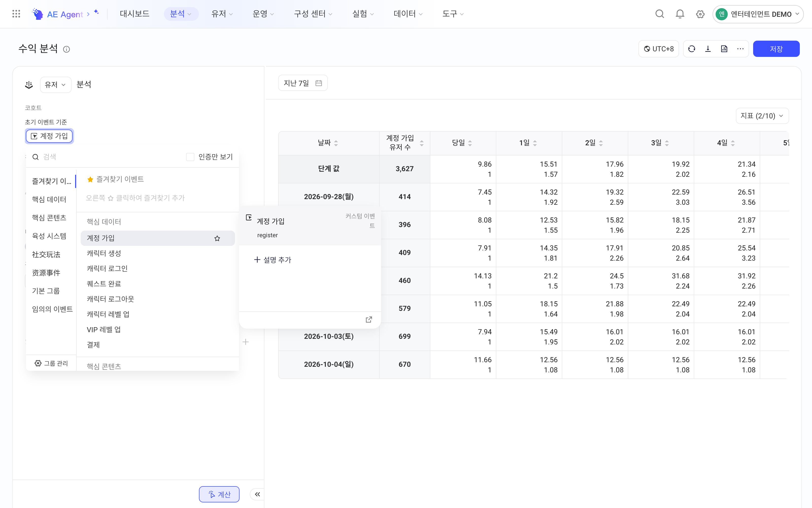
Task: Select 임의의 이벤트 category
Action: click(x=52, y=309)
